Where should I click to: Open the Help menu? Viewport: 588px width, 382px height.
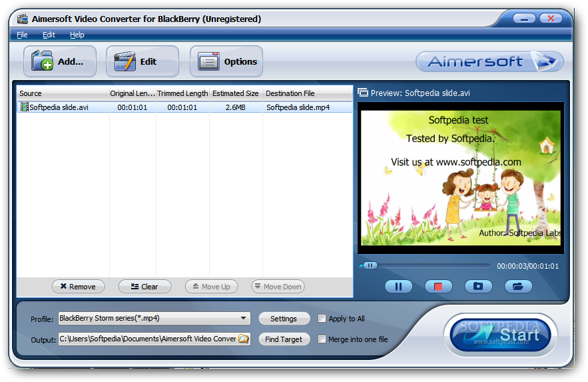tap(77, 35)
